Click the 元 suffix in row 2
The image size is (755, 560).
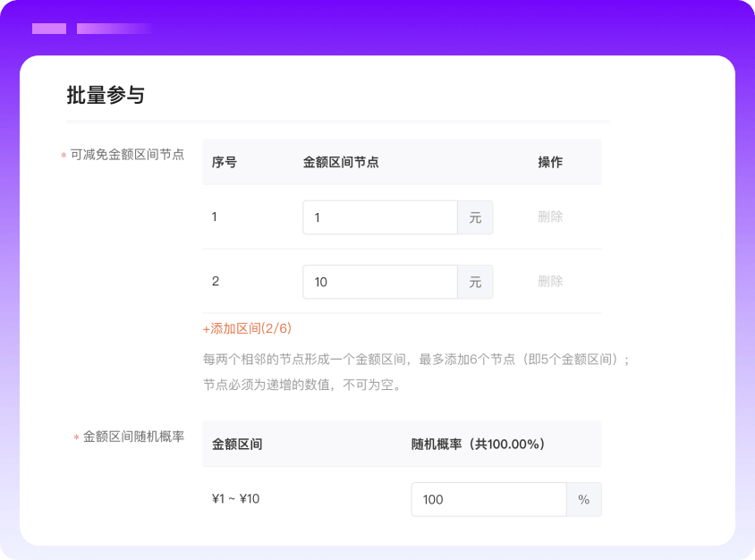pyautogui.click(x=475, y=282)
